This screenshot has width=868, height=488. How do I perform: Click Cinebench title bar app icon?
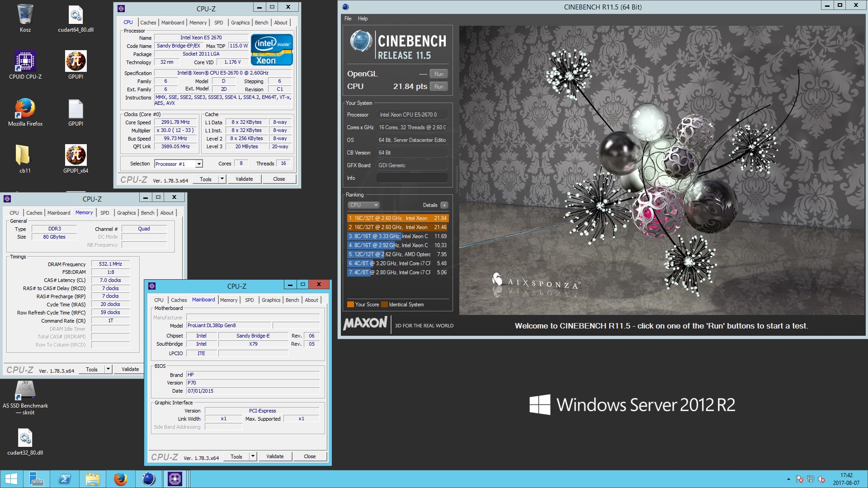click(346, 7)
